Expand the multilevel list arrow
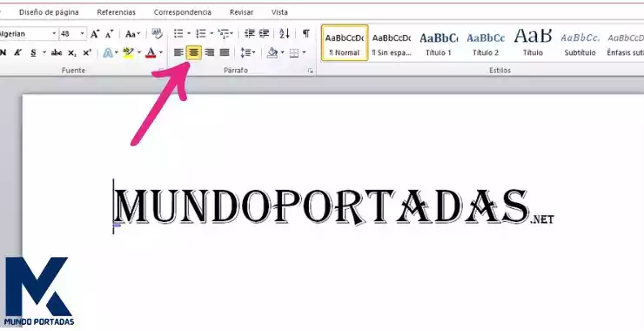 click(231, 33)
